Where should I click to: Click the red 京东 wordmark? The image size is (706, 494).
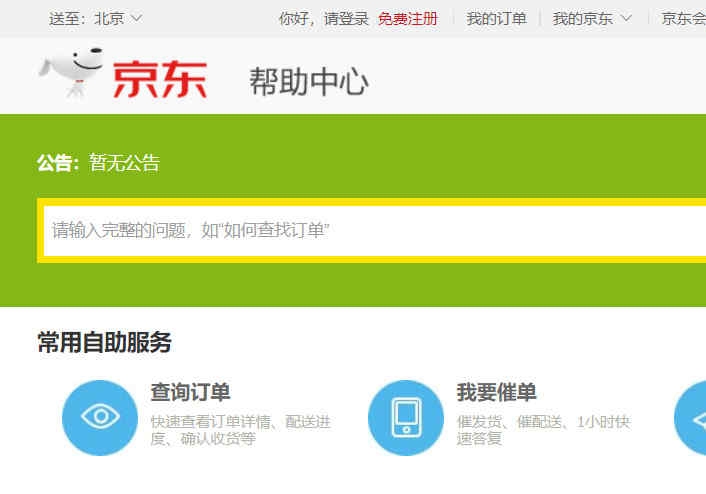(160, 80)
